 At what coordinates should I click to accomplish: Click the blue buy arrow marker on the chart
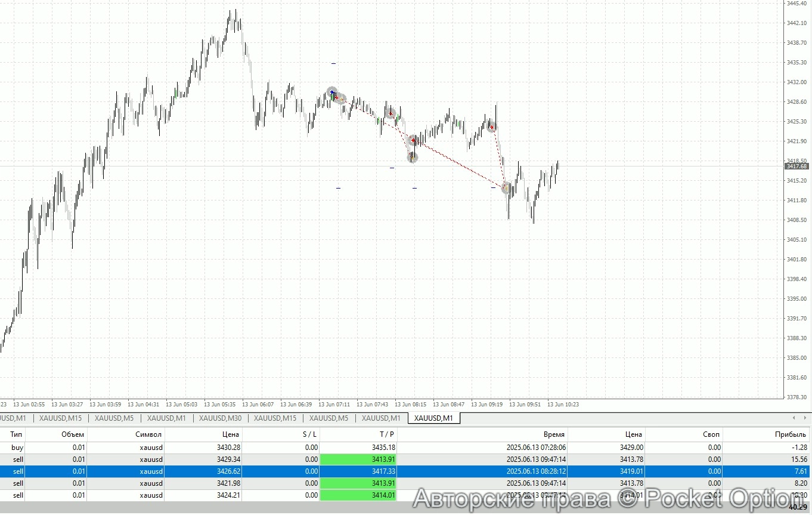333,92
